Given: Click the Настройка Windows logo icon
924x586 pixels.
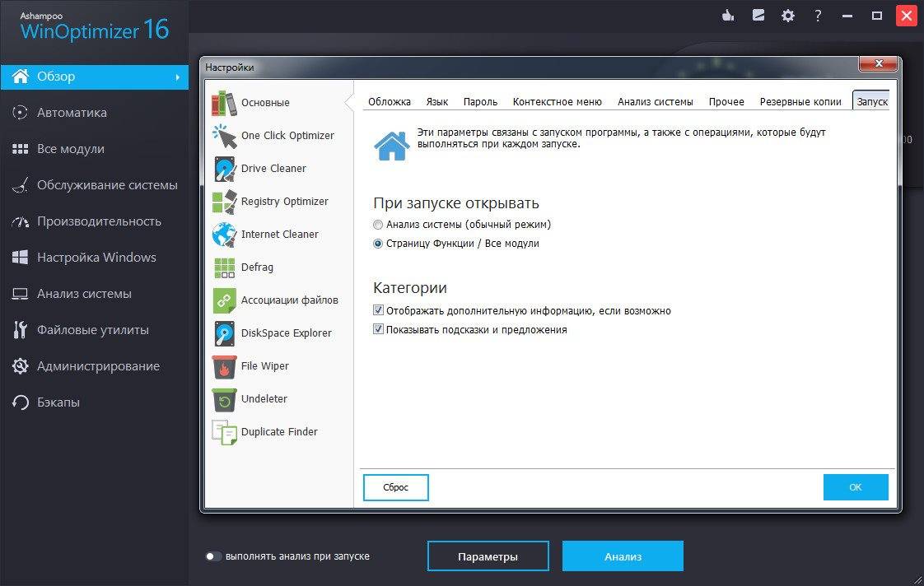Looking at the screenshot, I should tap(20, 258).
